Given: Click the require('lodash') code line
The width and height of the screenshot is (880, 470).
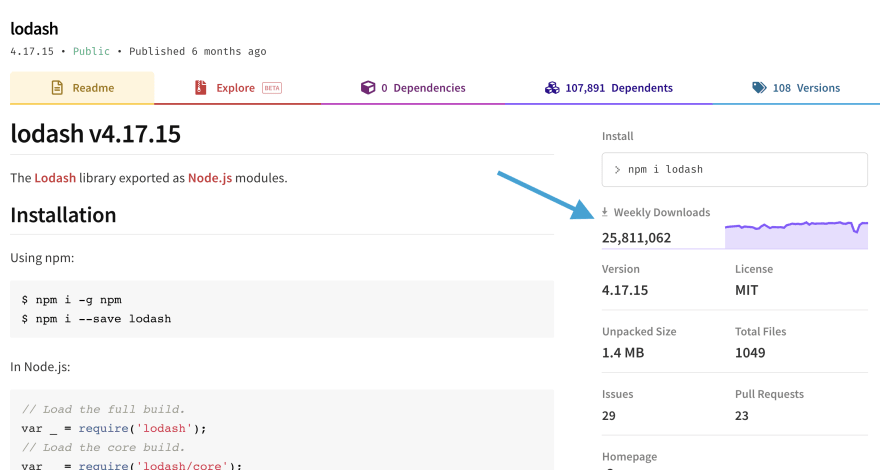Looking at the screenshot, I should point(114,428).
